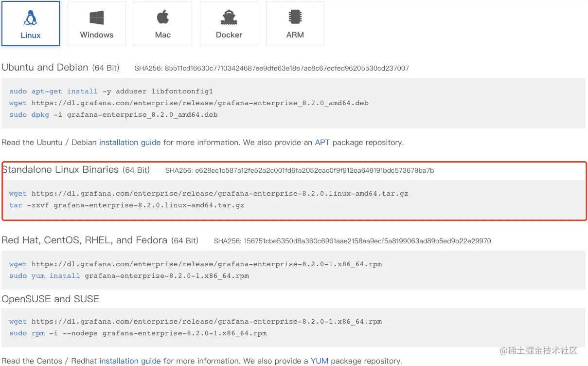The height and width of the screenshot is (366, 588).
Task: Click the Red Hat, CentOS, RHEL, and Fedora heading
Action: click(x=84, y=240)
